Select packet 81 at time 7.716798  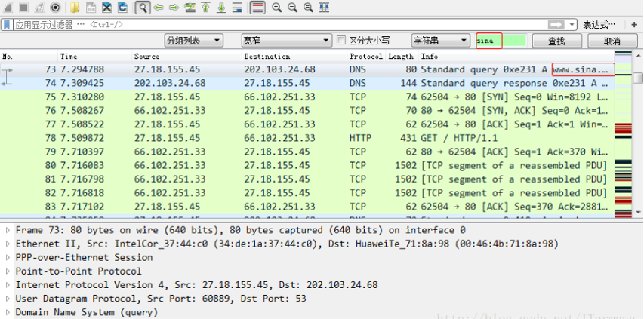[x=307, y=179]
